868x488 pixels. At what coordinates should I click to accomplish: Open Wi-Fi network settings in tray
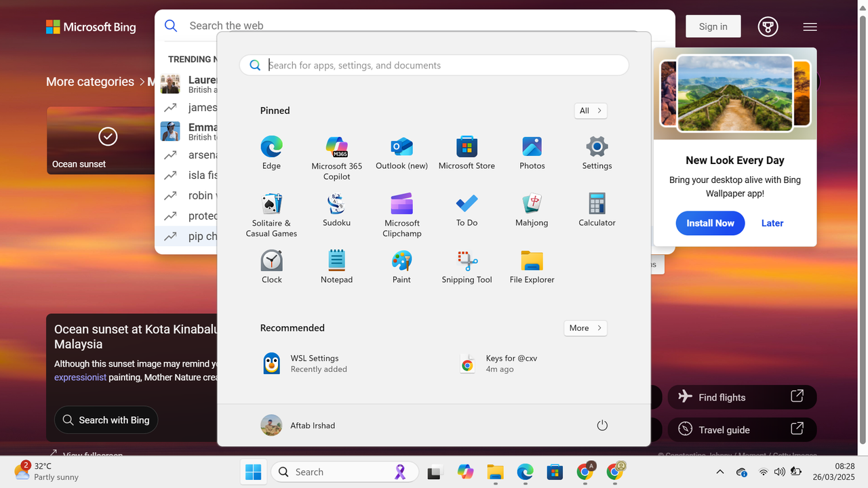764,472
